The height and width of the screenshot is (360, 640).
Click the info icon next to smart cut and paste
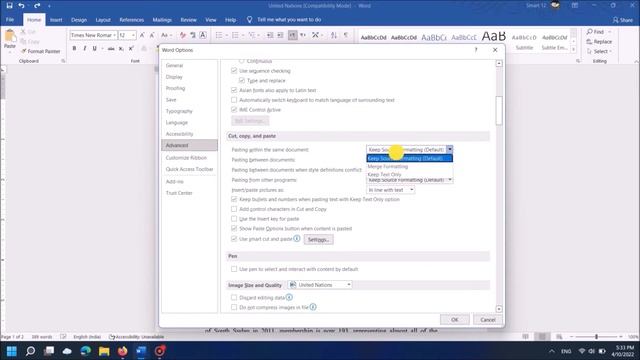[x=297, y=238]
